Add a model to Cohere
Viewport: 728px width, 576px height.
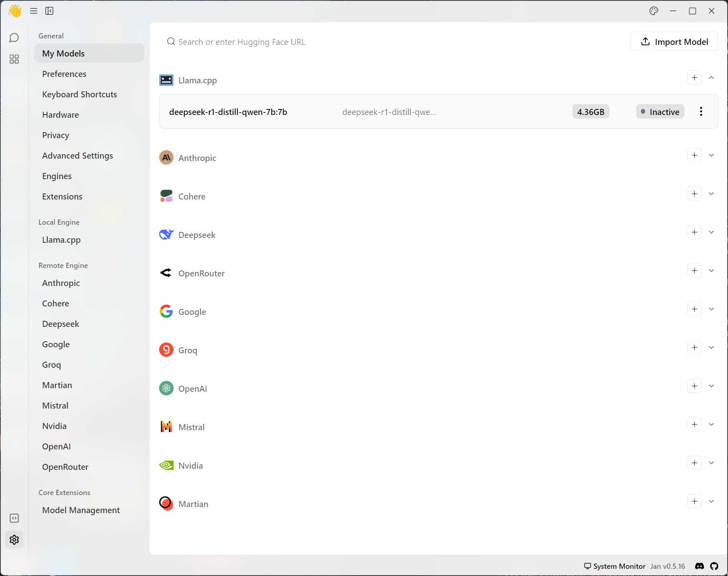pyautogui.click(x=694, y=193)
